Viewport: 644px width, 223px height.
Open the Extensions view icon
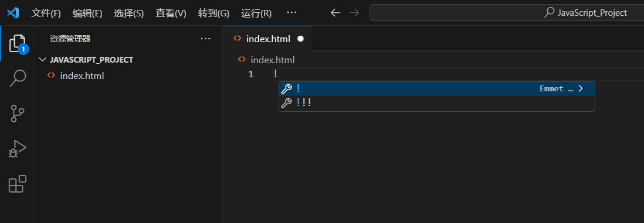[x=17, y=184]
